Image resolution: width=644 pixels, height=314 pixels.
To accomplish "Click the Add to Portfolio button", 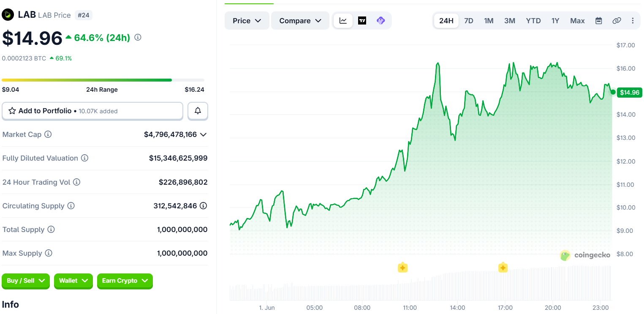I will 92,111.
